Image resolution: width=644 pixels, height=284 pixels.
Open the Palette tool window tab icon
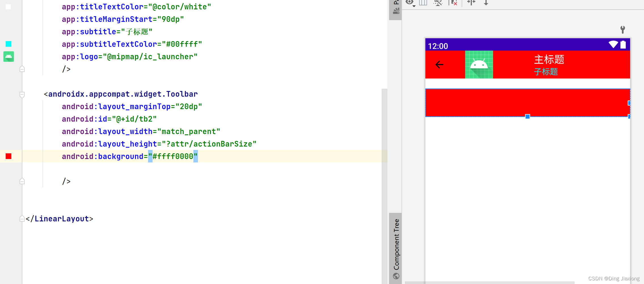396,11
